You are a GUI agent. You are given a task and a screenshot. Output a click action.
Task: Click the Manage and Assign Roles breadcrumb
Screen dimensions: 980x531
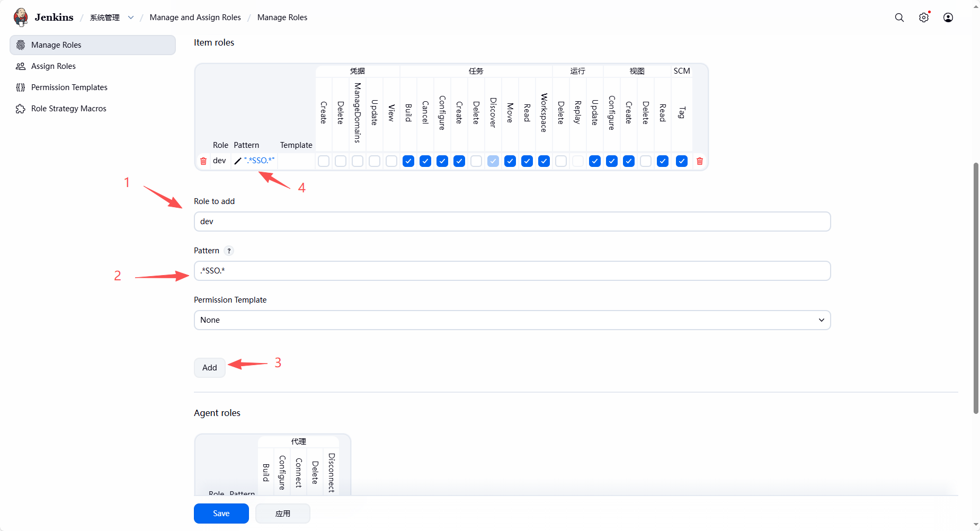(195, 17)
